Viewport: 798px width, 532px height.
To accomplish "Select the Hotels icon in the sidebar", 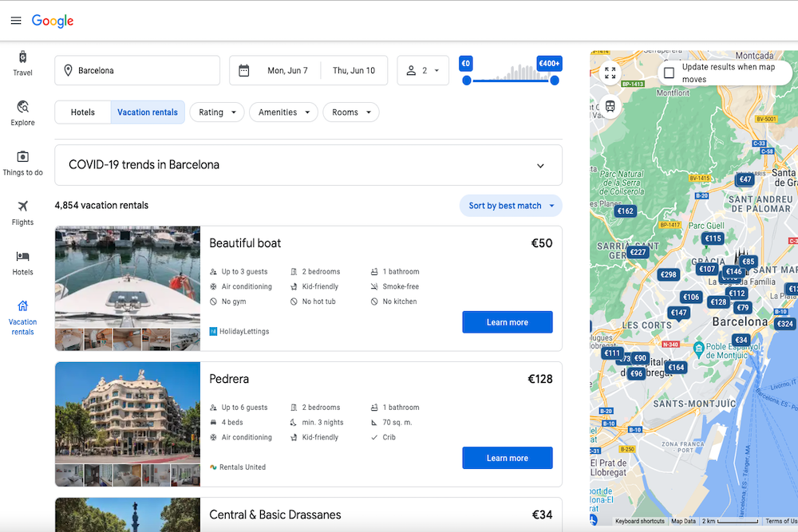I will click(22, 261).
